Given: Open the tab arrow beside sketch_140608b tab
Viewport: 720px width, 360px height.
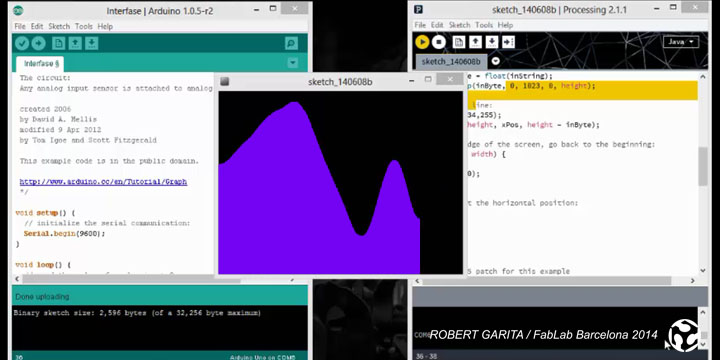Looking at the screenshot, I should click(495, 61).
